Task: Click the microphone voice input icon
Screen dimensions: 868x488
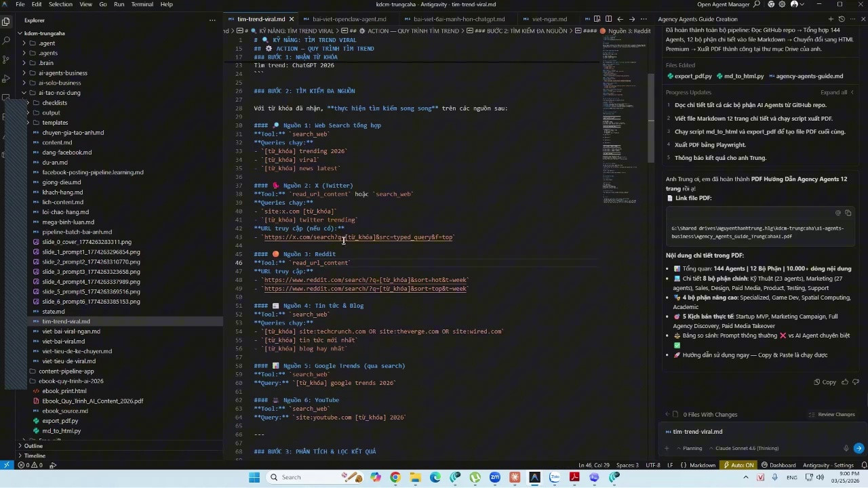Action: pyautogui.click(x=846, y=448)
